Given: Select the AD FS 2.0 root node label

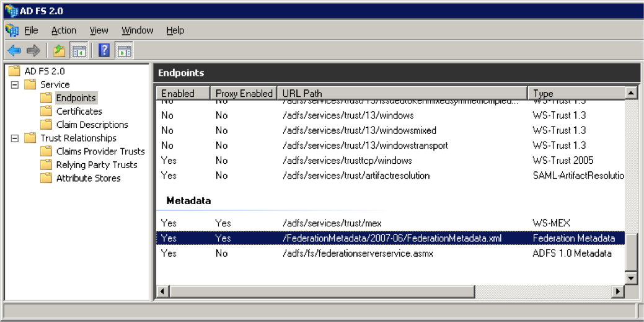Looking at the screenshot, I should (x=45, y=71).
